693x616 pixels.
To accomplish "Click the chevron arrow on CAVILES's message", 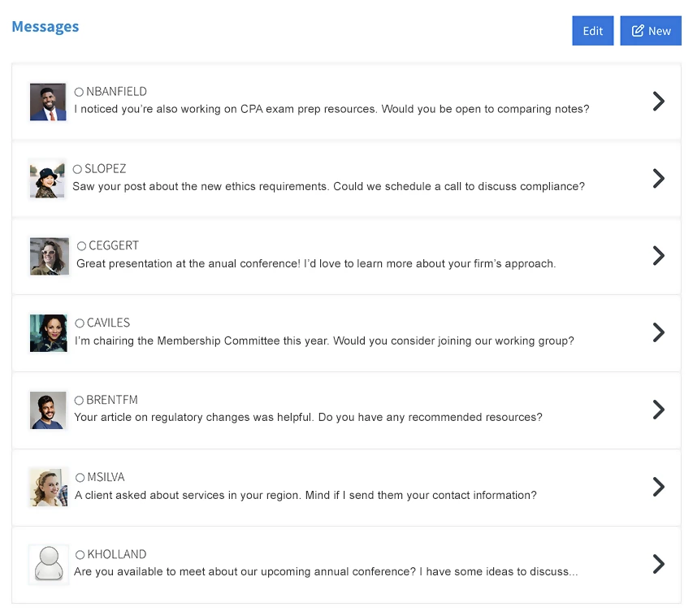I will pyautogui.click(x=658, y=332).
